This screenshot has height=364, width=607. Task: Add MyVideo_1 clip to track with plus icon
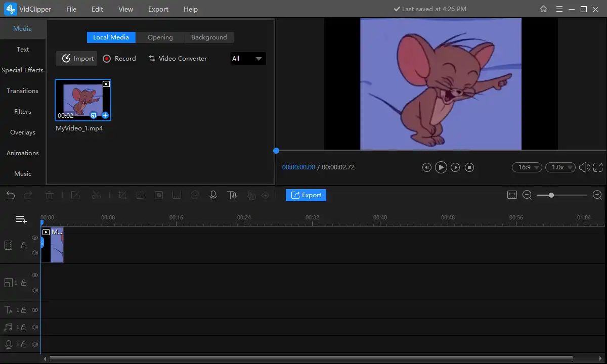click(x=105, y=115)
